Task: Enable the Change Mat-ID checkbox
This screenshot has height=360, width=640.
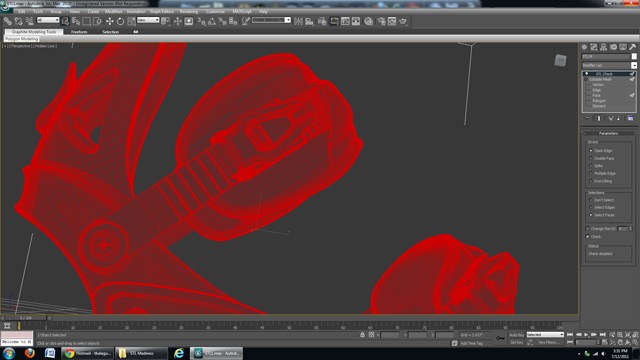Action: (x=587, y=229)
